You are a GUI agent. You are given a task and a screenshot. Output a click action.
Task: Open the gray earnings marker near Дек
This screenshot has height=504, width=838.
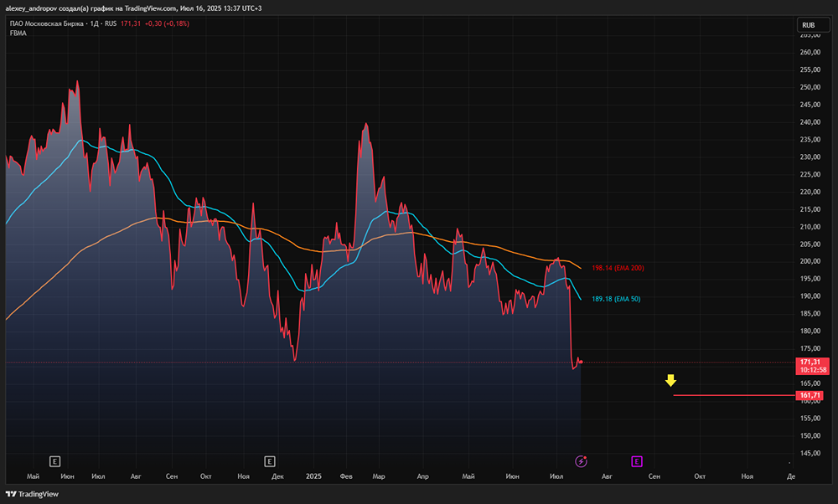click(x=270, y=460)
